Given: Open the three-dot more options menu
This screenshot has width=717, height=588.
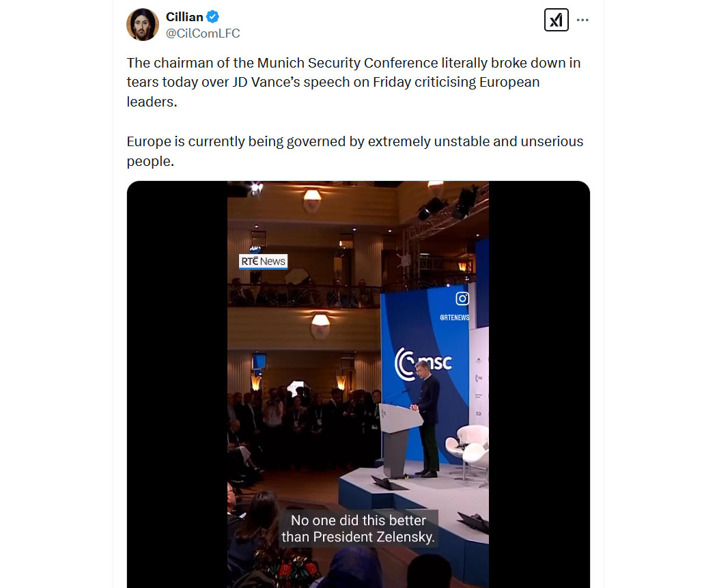Looking at the screenshot, I should pyautogui.click(x=582, y=20).
